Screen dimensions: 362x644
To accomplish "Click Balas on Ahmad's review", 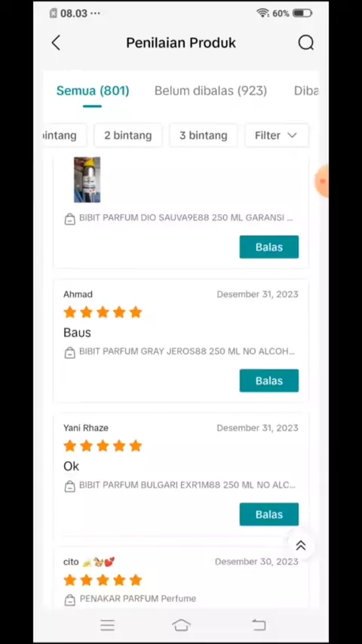I will [x=269, y=380].
